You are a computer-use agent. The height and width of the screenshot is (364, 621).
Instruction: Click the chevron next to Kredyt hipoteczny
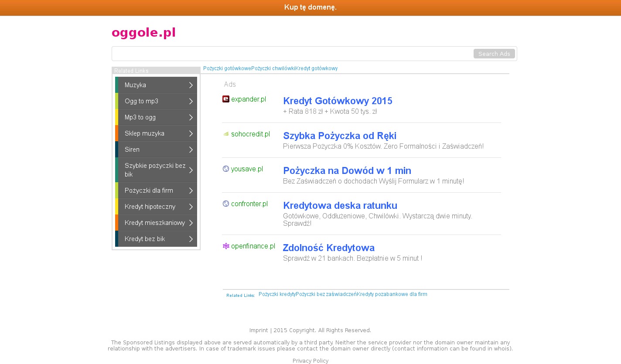click(191, 207)
